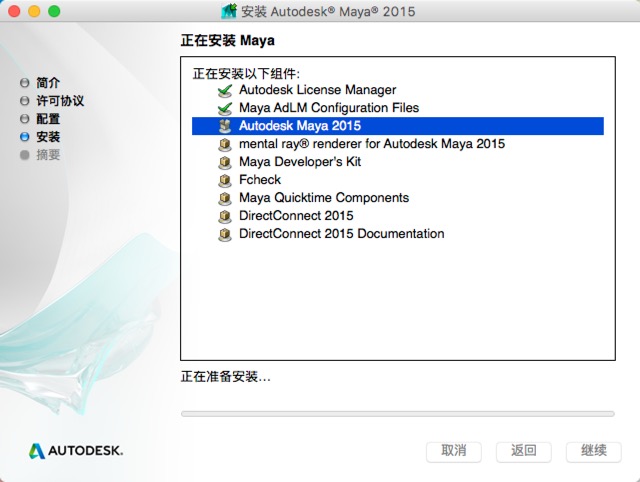640x482 pixels.
Task: Click the installation progress bar
Action: (x=398, y=414)
